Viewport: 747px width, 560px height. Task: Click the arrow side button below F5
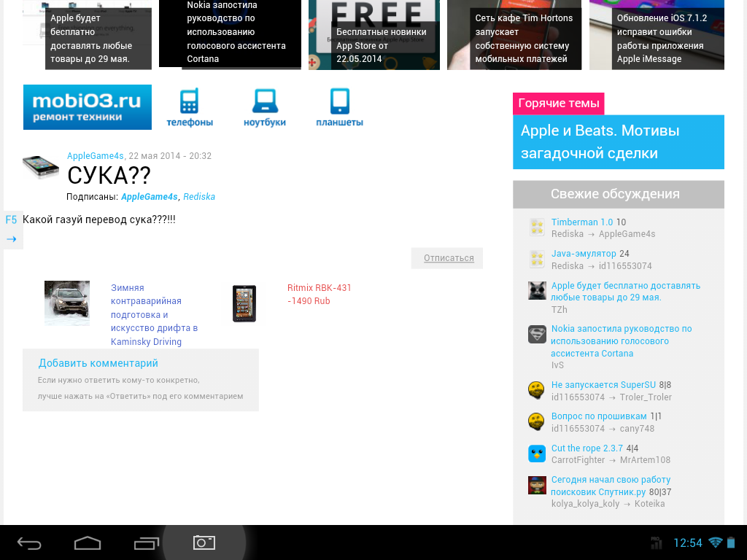(x=12, y=239)
